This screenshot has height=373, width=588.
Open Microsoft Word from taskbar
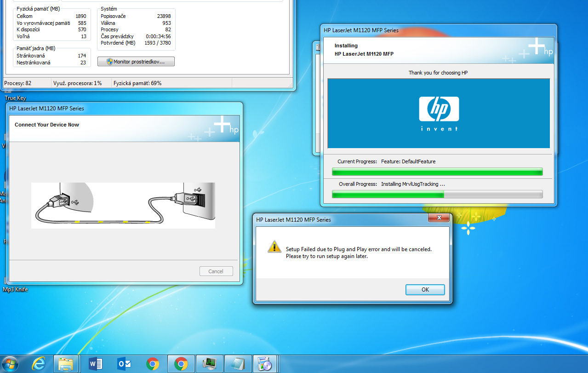96,364
